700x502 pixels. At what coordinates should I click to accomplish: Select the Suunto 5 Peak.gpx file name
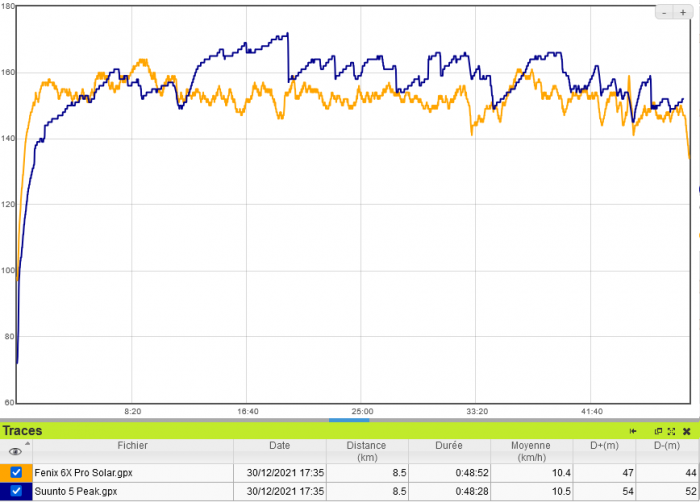[x=76, y=491]
